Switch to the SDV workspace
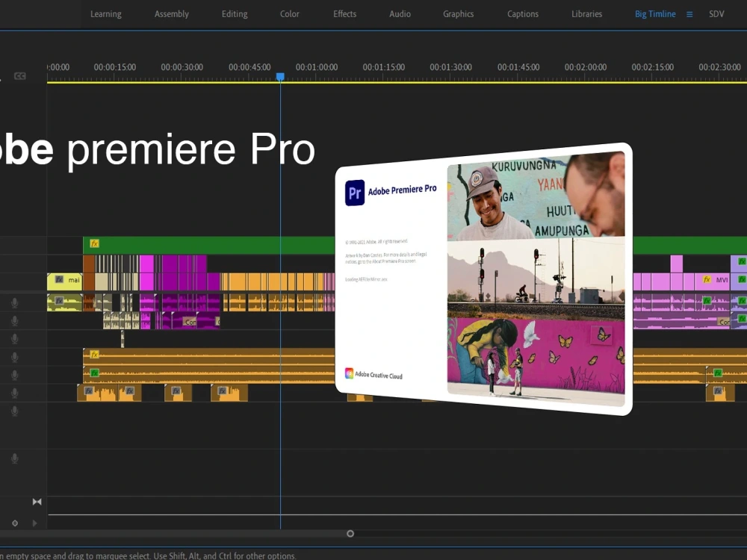Viewport: 747px width, 560px height. pyautogui.click(x=716, y=13)
